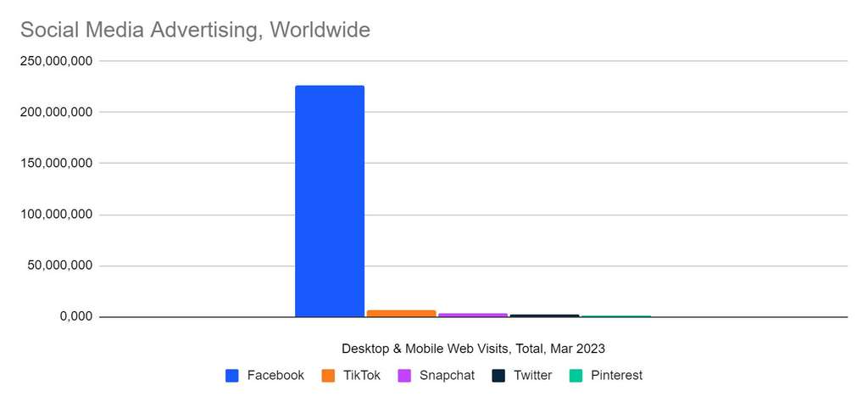
Task: Select the dark Twitter bar
Action: (x=544, y=315)
